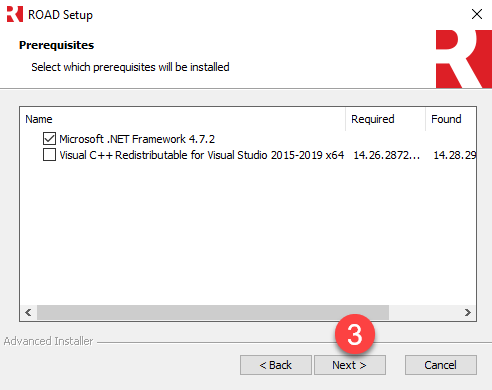Click the right scroll arrow of list

pyautogui.click(x=467, y=312)
